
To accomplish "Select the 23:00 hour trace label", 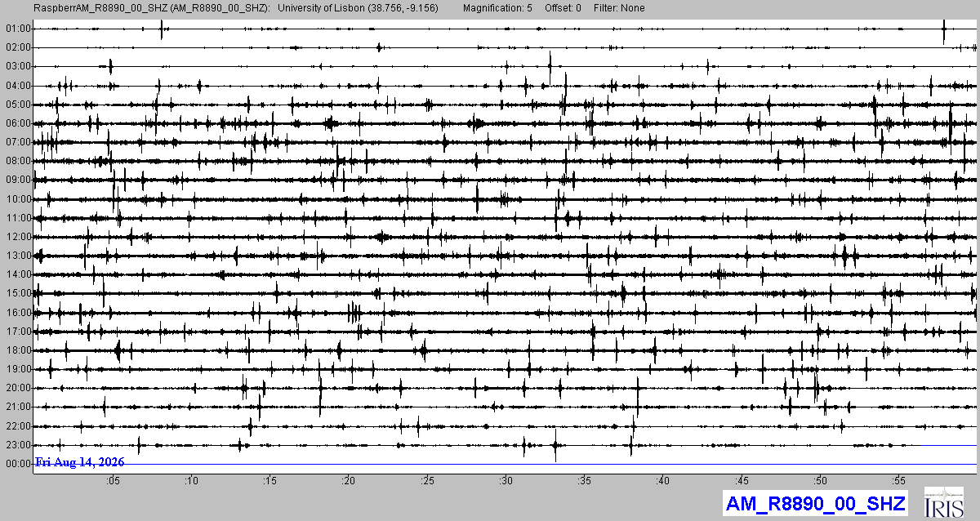I will click(17, 445).
